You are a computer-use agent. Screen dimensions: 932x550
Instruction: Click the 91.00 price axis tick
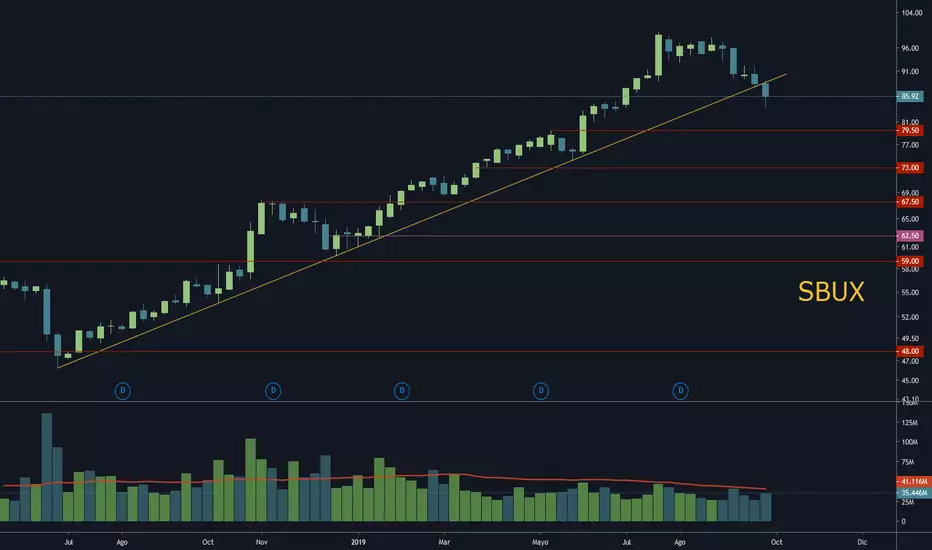910,71
